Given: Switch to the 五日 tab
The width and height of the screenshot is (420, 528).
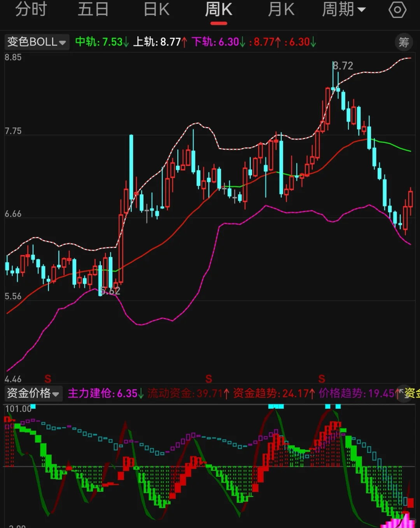Looking at the screenshot, I should pos(93,9).
